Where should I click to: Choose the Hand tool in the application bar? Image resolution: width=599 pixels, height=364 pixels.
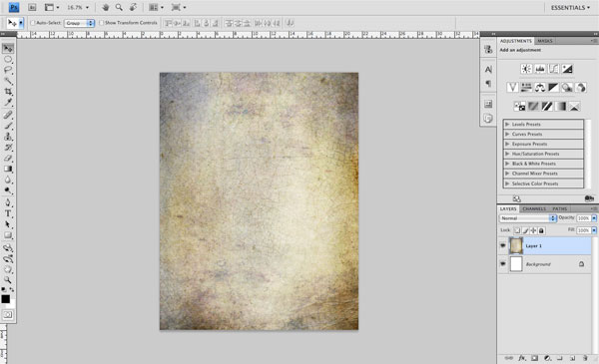(x=106, y=7)
